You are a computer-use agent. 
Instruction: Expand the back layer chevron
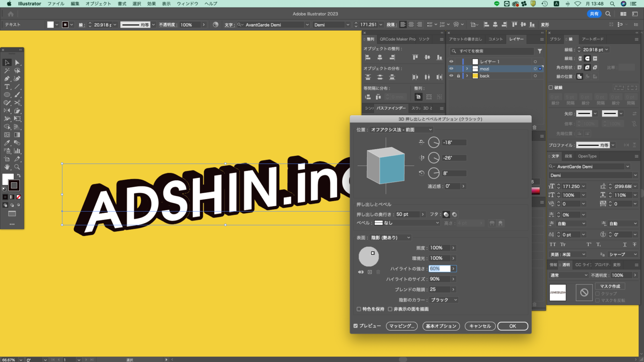[x=467, y=76]
